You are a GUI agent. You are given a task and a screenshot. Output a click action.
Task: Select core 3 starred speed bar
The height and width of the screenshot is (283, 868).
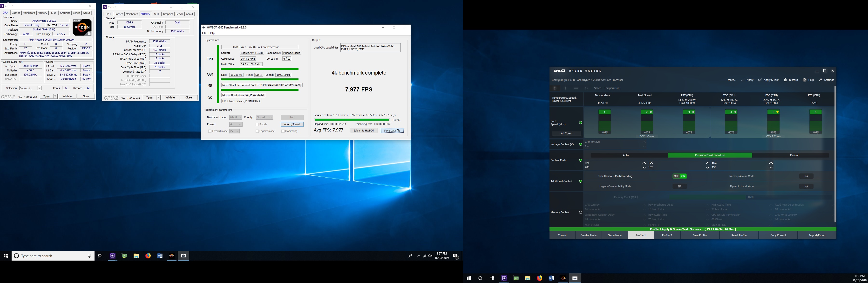[x=689, y=122]
